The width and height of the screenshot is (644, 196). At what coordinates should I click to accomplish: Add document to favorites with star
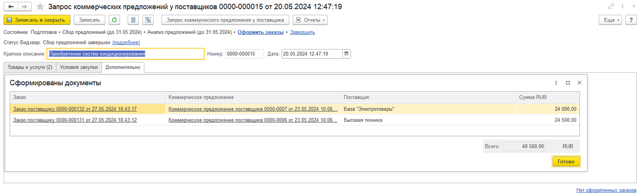(x=40, y=7)
